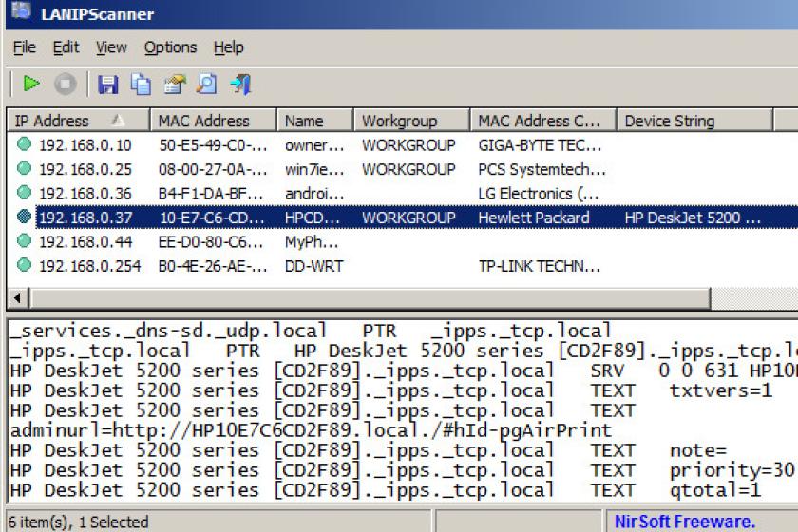Image resolution: width=798 pixels, height=532 pixels.
Task: Click the Exit arrow toolbar icon
Action: pos(240,85)
